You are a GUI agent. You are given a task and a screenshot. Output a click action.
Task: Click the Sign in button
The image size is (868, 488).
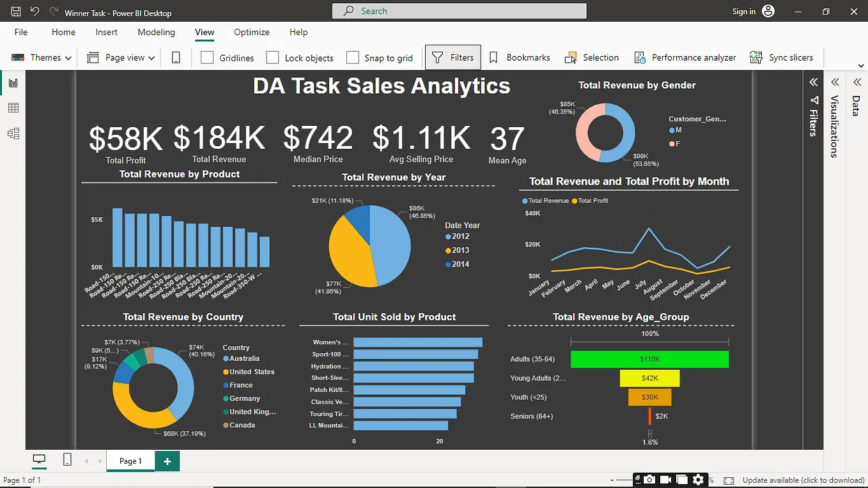coord(744,11)
